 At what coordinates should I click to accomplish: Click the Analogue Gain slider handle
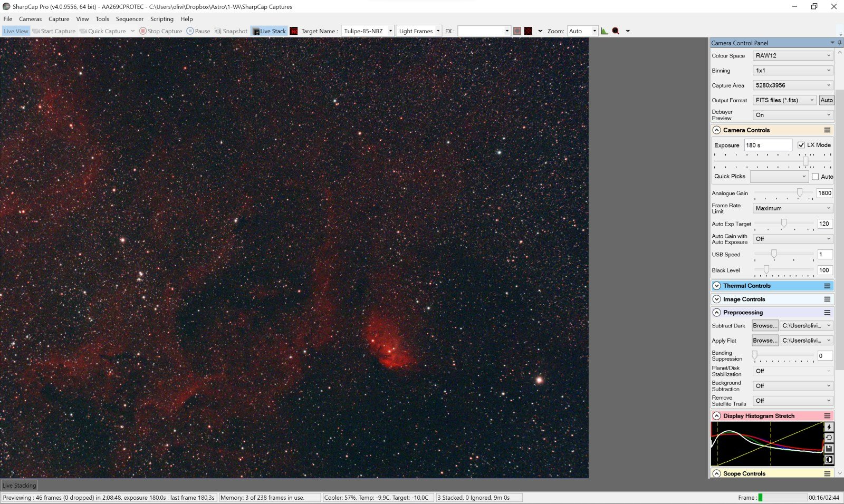click(x=800, y=193)
